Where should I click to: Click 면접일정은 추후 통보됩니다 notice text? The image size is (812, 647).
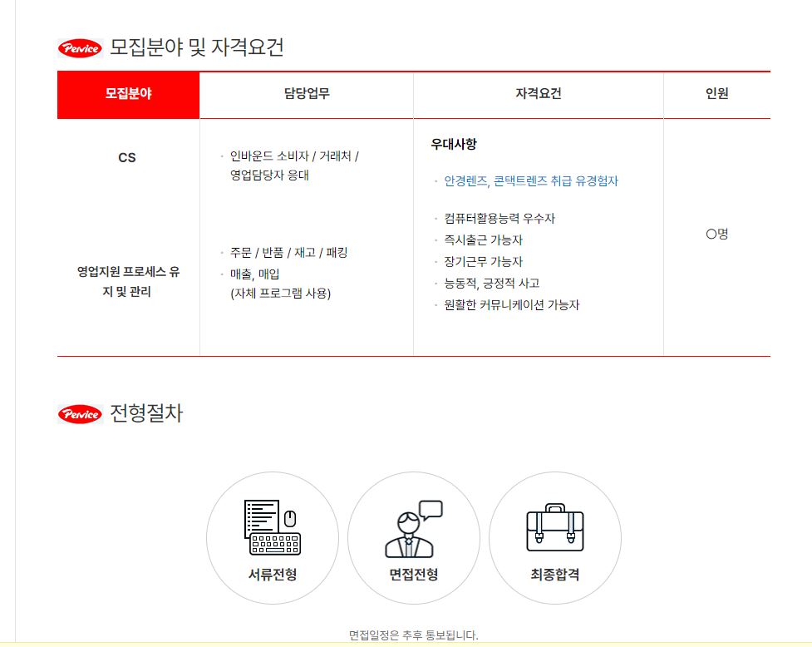pos(413,635)
